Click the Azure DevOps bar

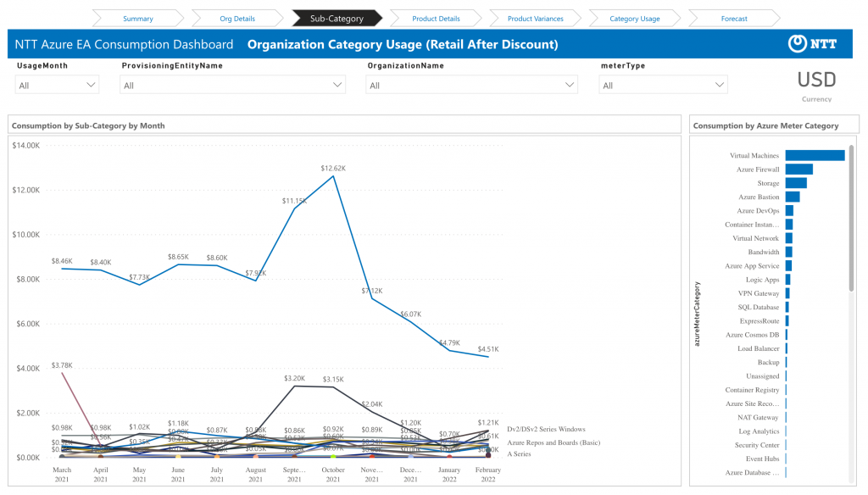click(789, 211)
